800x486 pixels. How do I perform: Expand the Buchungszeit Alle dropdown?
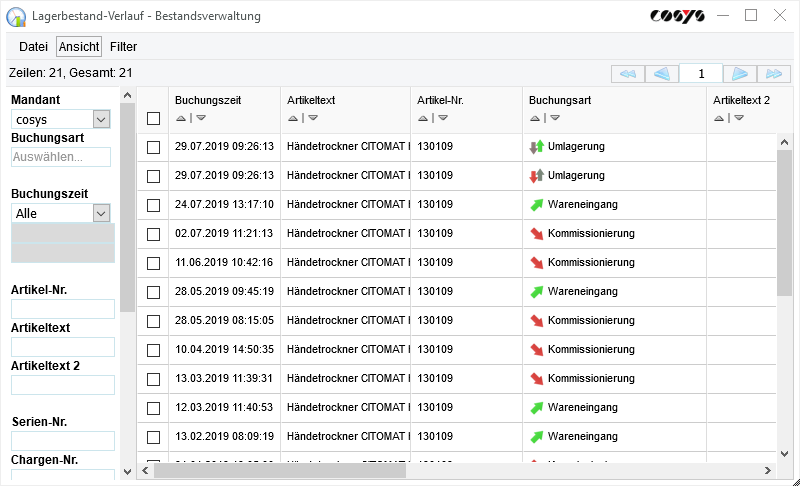(x=100, y=213)
